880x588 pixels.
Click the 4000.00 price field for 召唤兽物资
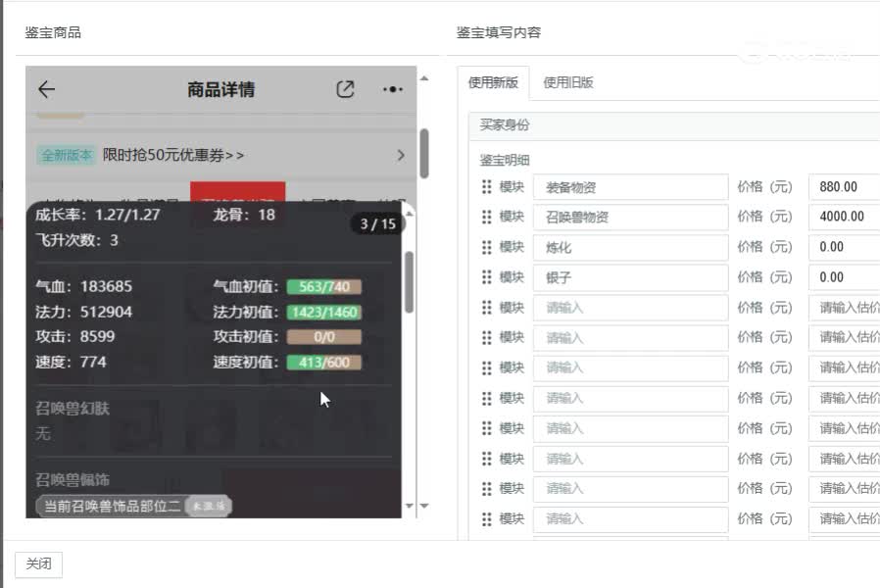point(843,217)
